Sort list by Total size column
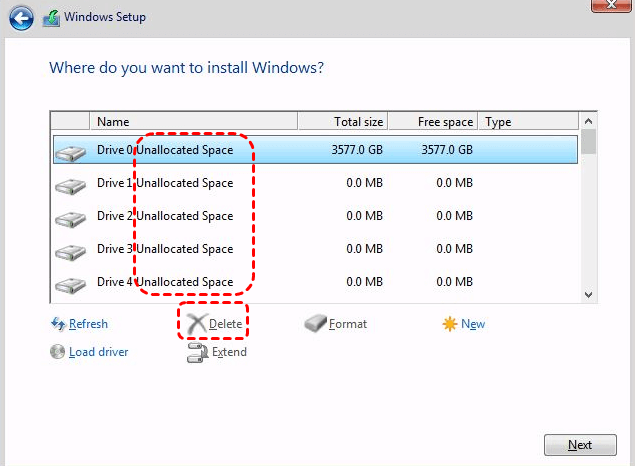Screen dimensions: 635x466 click(340, 122)
